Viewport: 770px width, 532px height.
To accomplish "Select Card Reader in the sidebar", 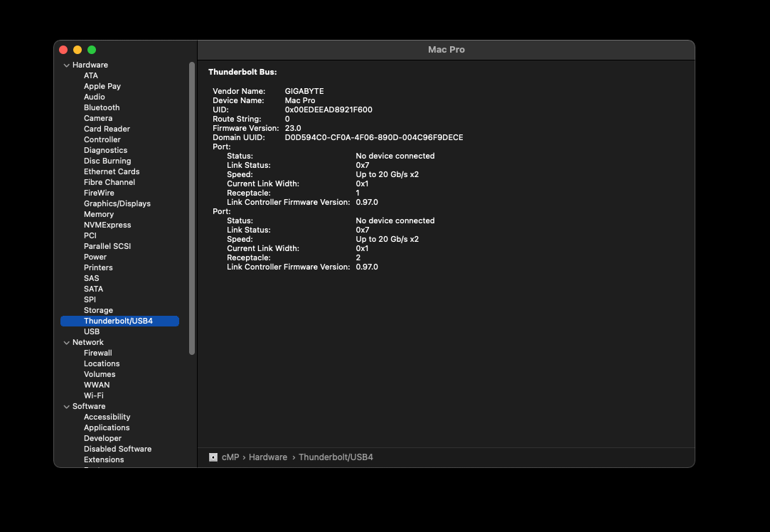I will 107,129.
